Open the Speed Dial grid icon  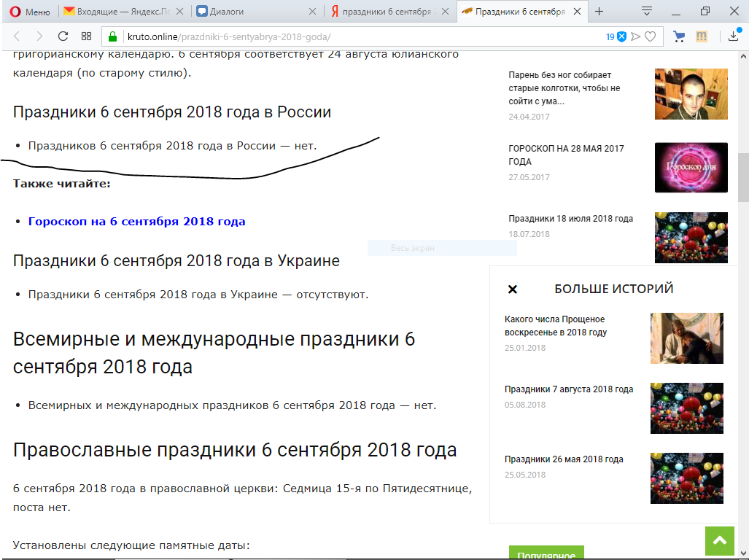tap(86, 36)
